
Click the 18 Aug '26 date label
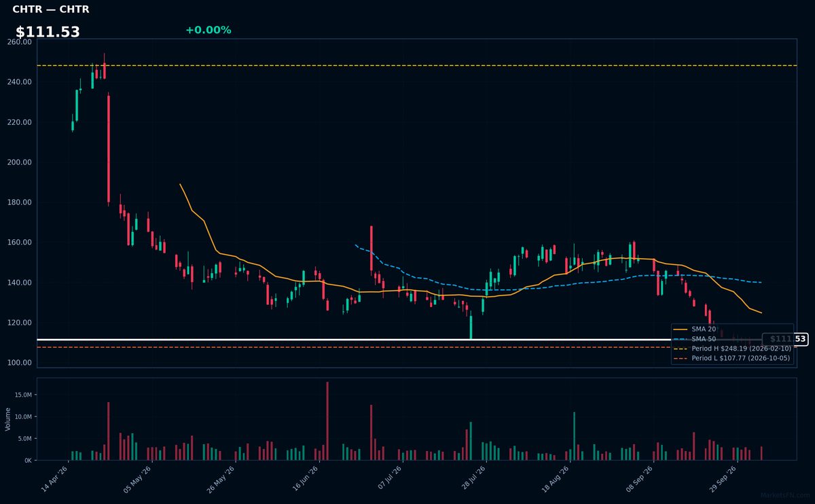(x=557, y=480)
